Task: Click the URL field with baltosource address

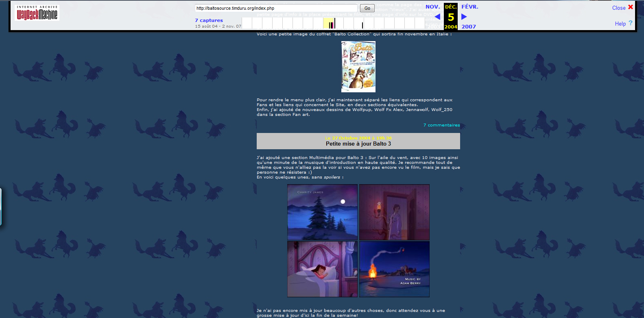Action: pos(276,8)
